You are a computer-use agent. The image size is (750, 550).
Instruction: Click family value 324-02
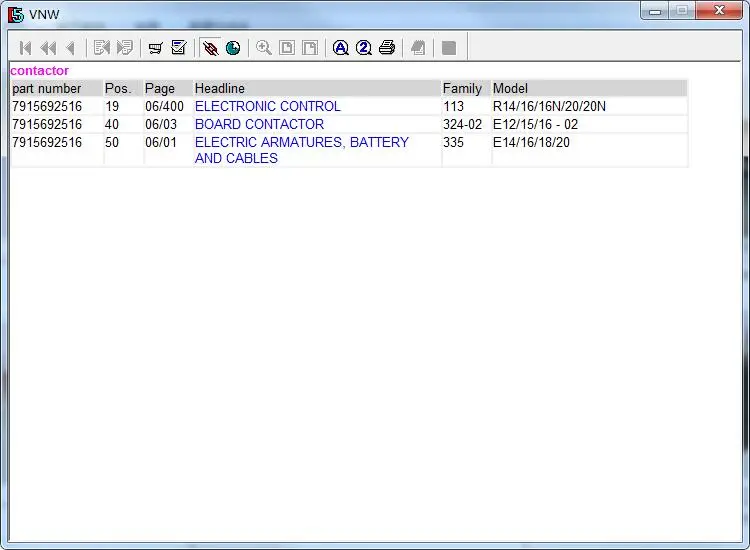click(x=463, y=124)
